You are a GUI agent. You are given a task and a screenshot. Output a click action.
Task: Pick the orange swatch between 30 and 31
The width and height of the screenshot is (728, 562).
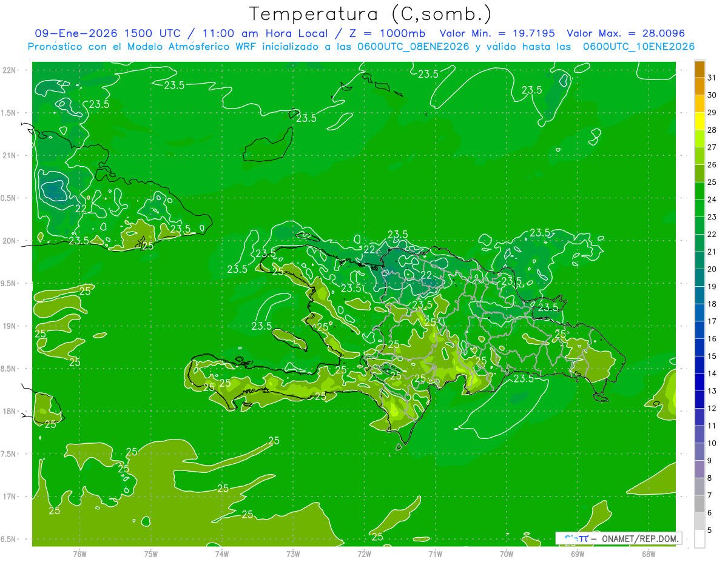(x=699, y=87)
